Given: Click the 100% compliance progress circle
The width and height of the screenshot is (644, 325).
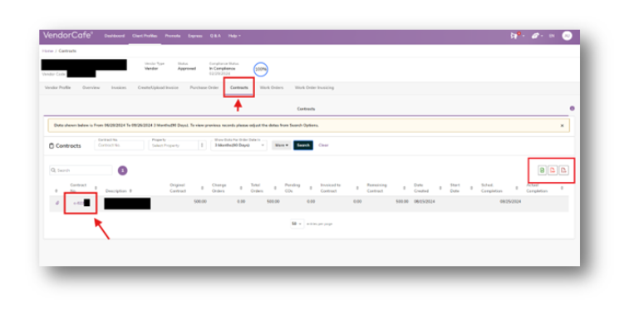Looking at the screenshot, I should (x=261, y=69).
